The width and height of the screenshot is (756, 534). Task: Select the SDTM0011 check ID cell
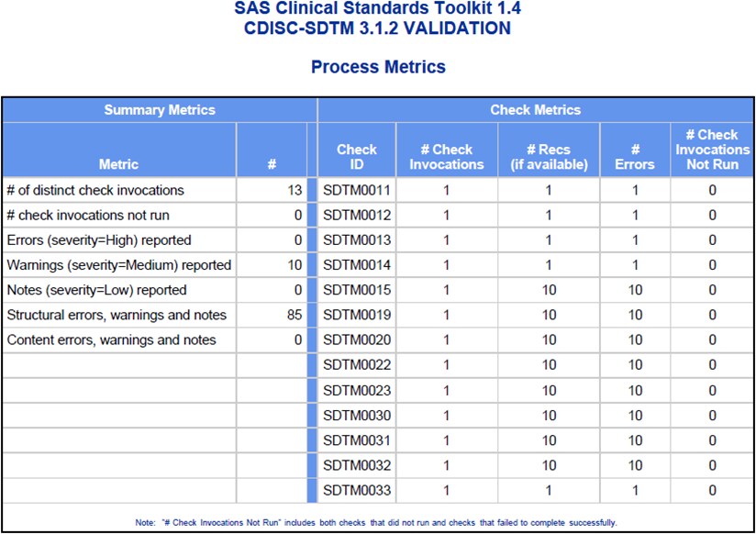pyautogui.click(x=357, y=190)
